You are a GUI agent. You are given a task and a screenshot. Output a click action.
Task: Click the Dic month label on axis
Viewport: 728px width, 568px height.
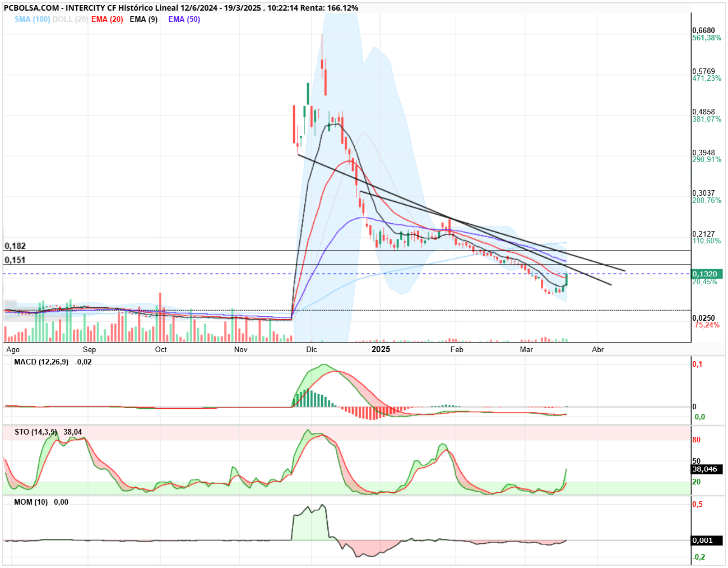(312, 349)
